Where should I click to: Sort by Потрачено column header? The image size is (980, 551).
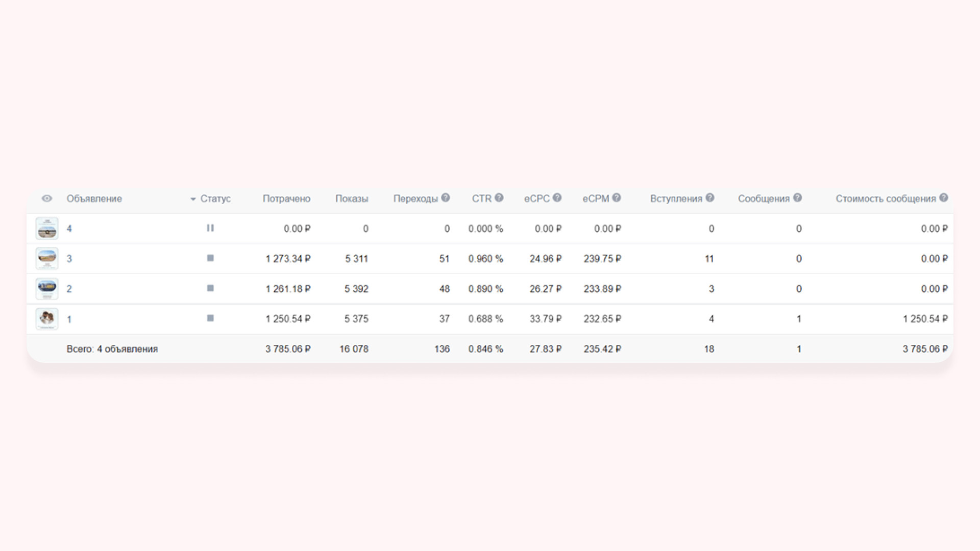[286, 198]
